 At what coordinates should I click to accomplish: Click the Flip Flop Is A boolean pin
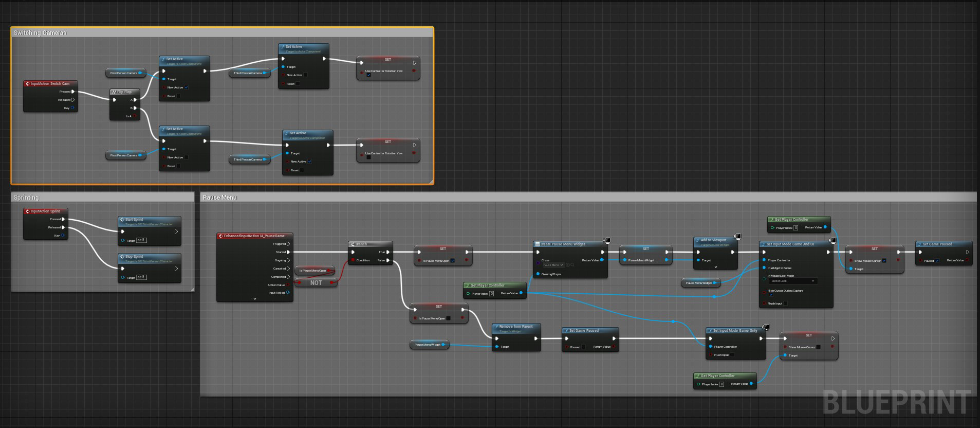pyautogui.click(x=136, y=116)
